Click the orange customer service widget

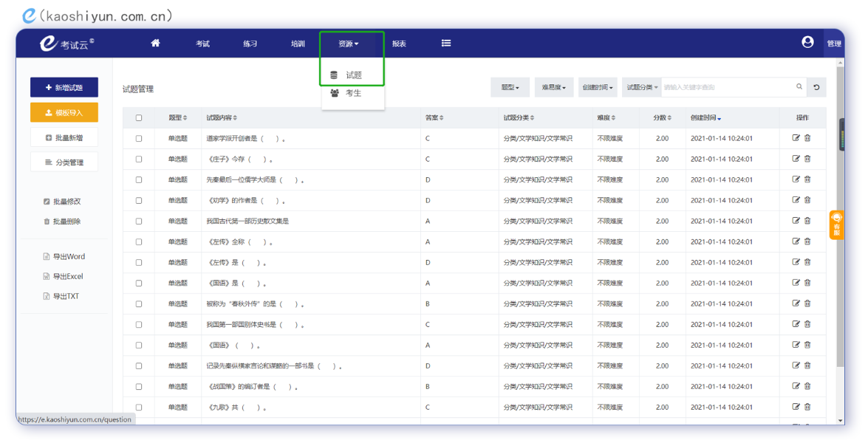[x=836, y=225]
